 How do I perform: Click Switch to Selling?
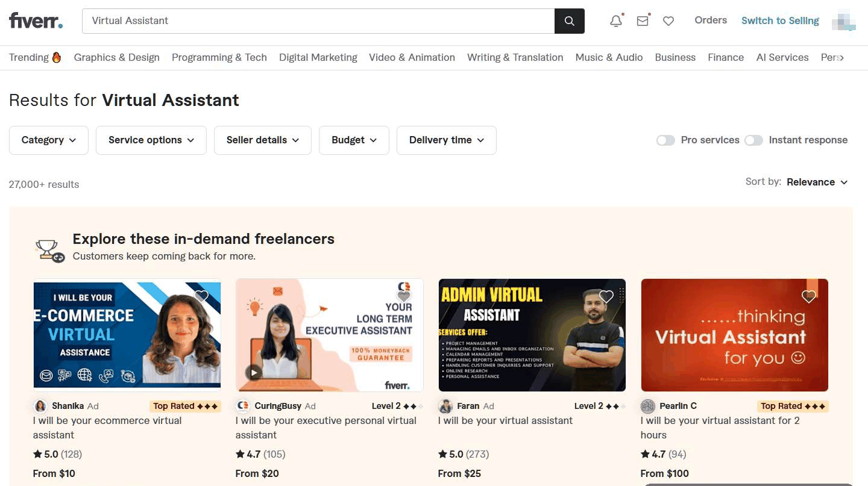(x=780, y=21)
